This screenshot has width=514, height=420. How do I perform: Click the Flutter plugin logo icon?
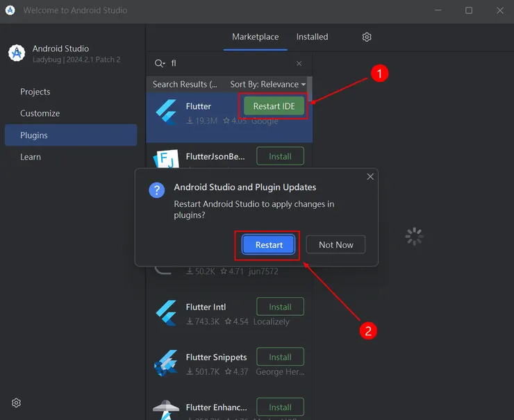pyautogui.click(x=166, y=112)
